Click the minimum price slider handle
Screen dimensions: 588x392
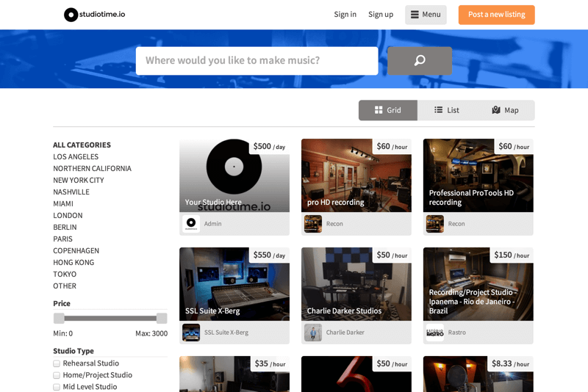(59, 319)
